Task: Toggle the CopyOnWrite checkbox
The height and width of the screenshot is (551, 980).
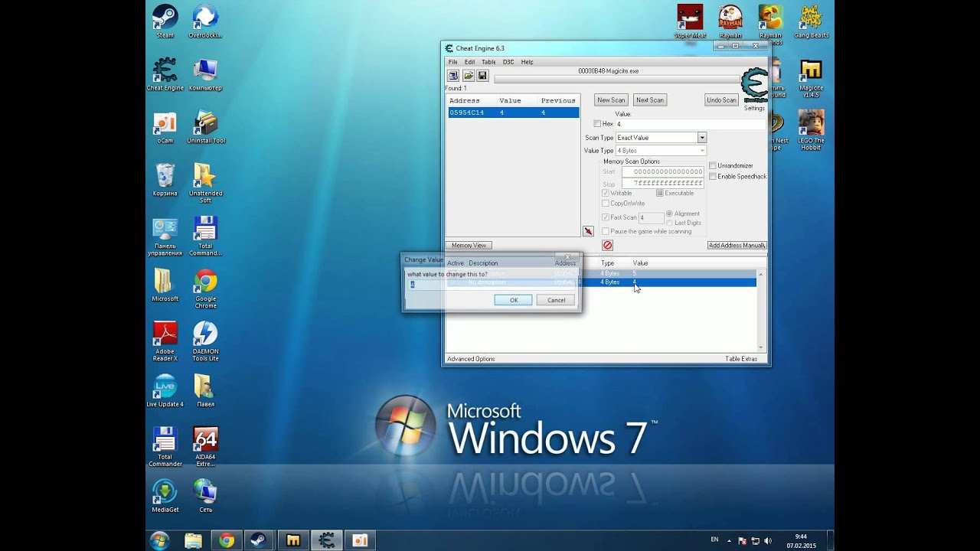Action: (606, 204)
